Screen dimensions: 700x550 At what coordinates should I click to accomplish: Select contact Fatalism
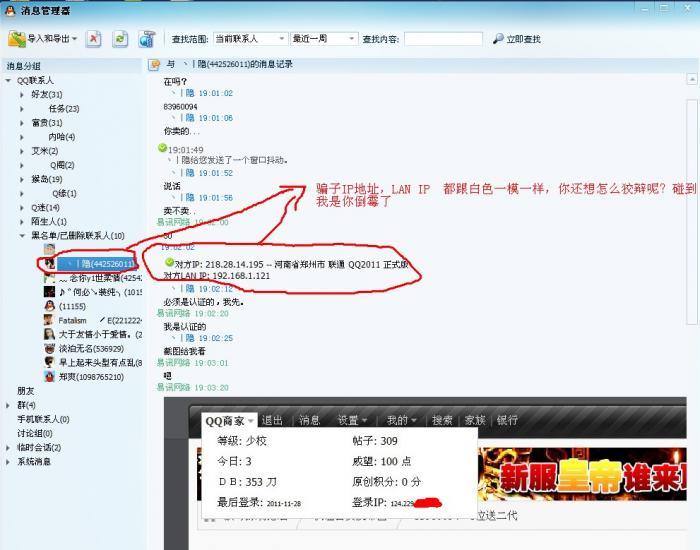[x=100, y=321]
